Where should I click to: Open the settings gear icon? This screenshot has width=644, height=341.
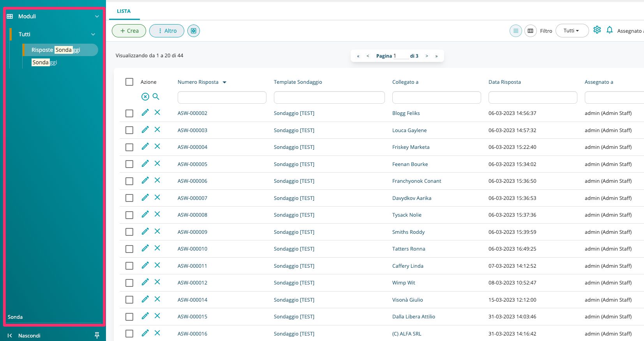click(x=597, y=30)
